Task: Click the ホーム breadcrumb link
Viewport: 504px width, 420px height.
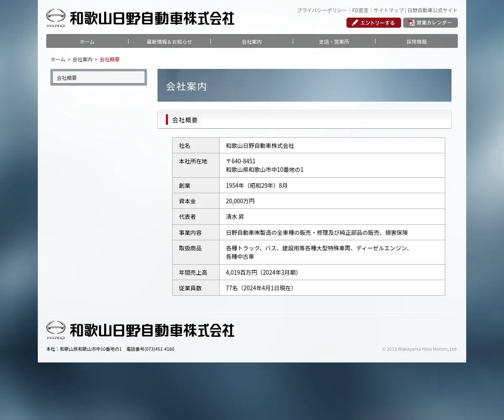Action: 58,59
